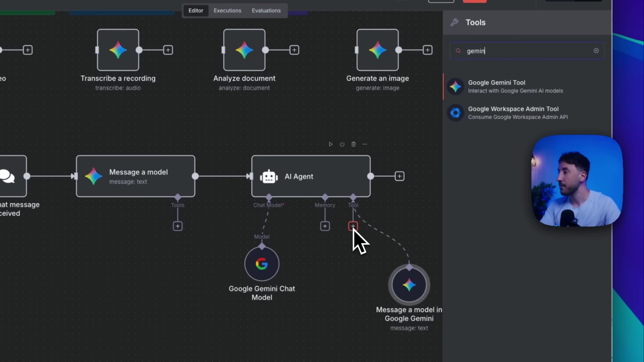Image resolution: width=644 pixels, height=362 pixels.
Task: Click the AI Agent robot icon
Action: pos(269,177)
